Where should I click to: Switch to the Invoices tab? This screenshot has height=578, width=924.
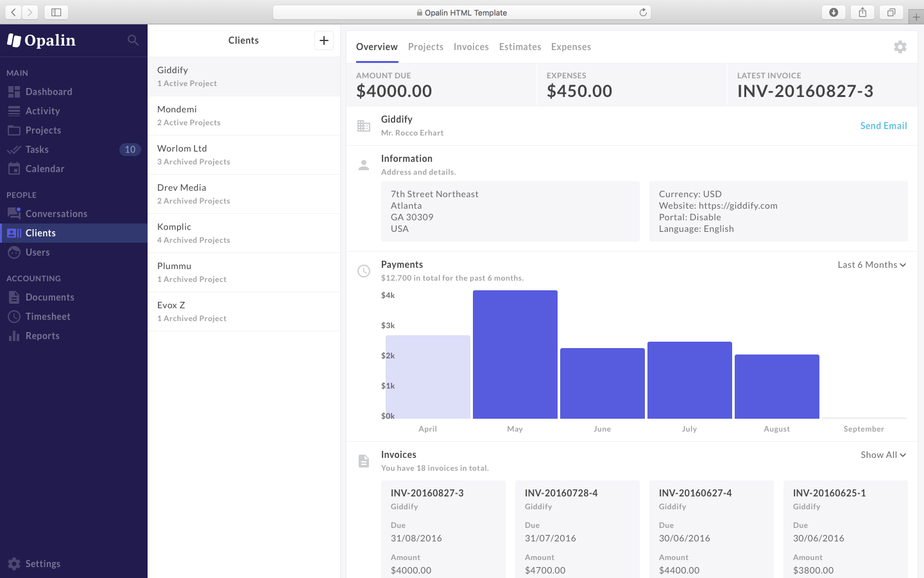click(471, 46)
